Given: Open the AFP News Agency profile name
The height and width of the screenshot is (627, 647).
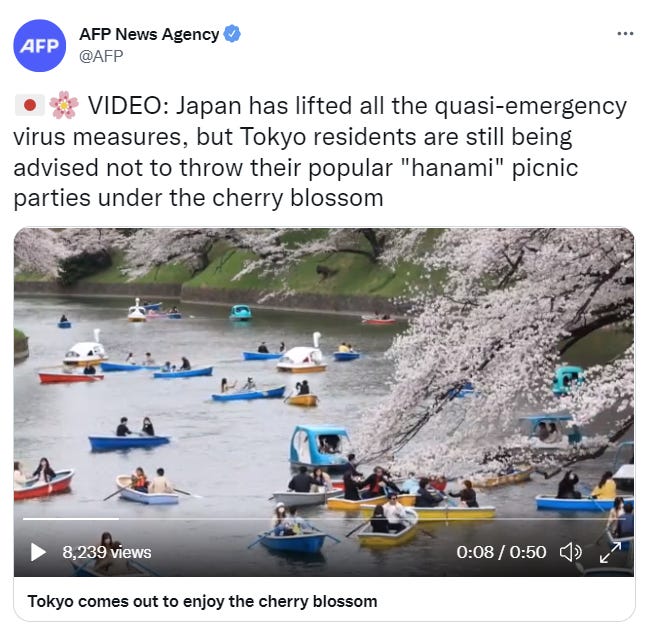Looking at the screenshot, I should click(x=149, y=34).
